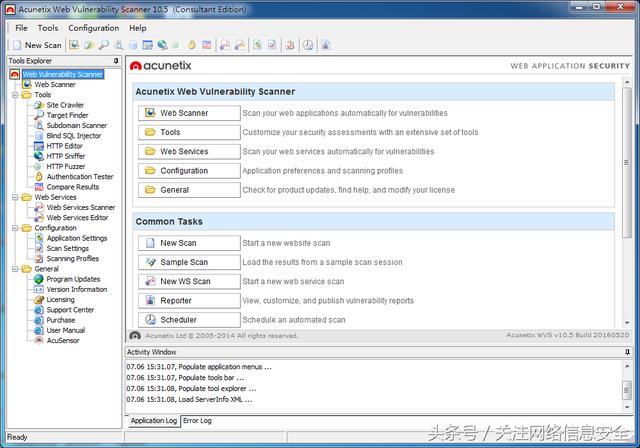
Task: Switch to the Application Log tab
Action: point(153,421)
